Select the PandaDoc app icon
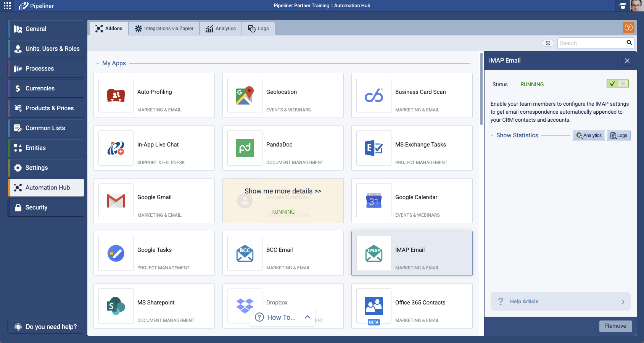 pos(245,148)
